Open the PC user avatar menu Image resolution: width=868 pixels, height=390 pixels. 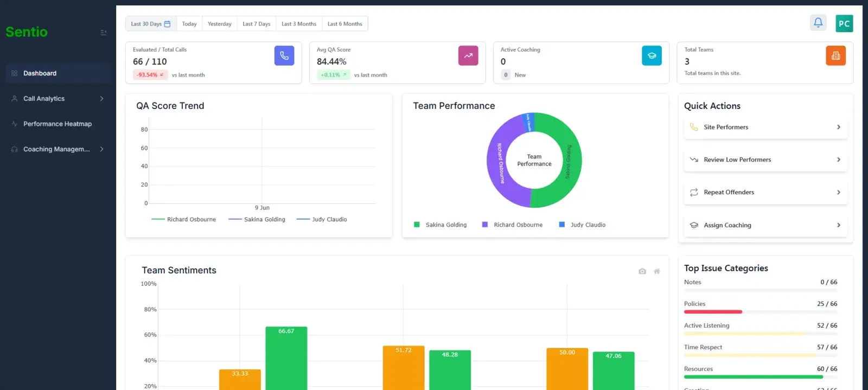pos(844,23)
